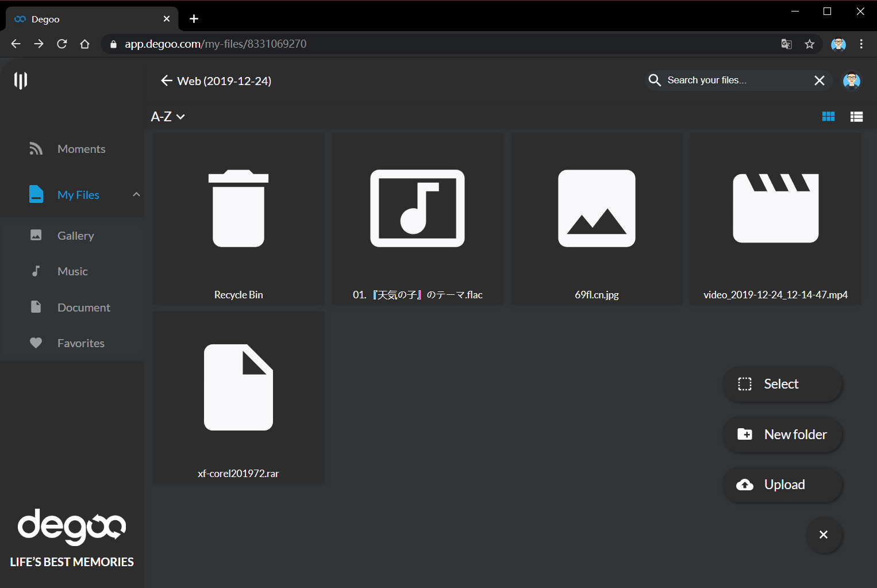Screen dimensions: 877x588
Task: Switch to list view layout
Action: (x=856, y=117)
